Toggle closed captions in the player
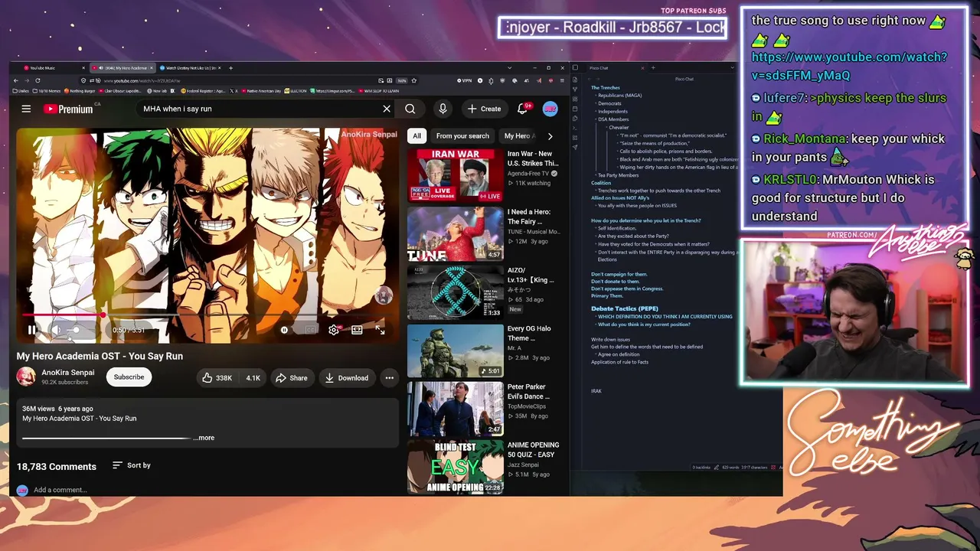980x551 pixels. (310, 330)
